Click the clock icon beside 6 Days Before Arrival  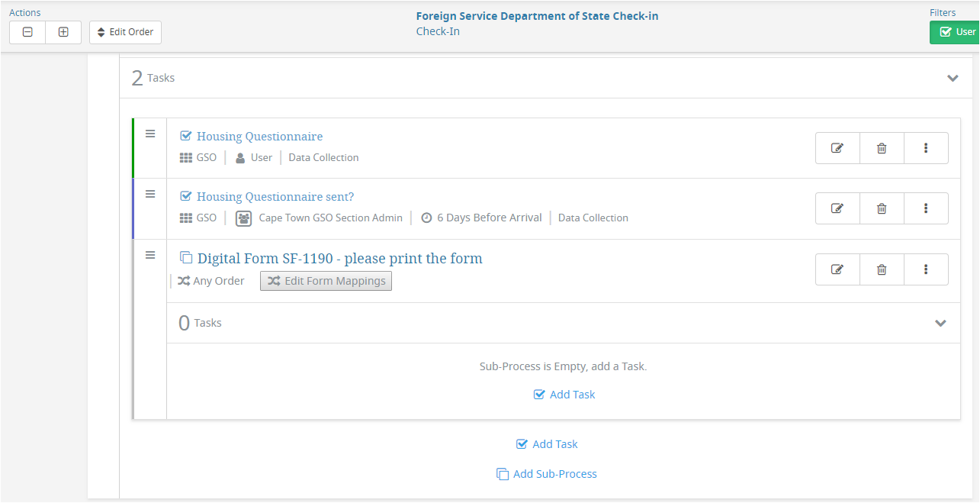click(427, 218)
